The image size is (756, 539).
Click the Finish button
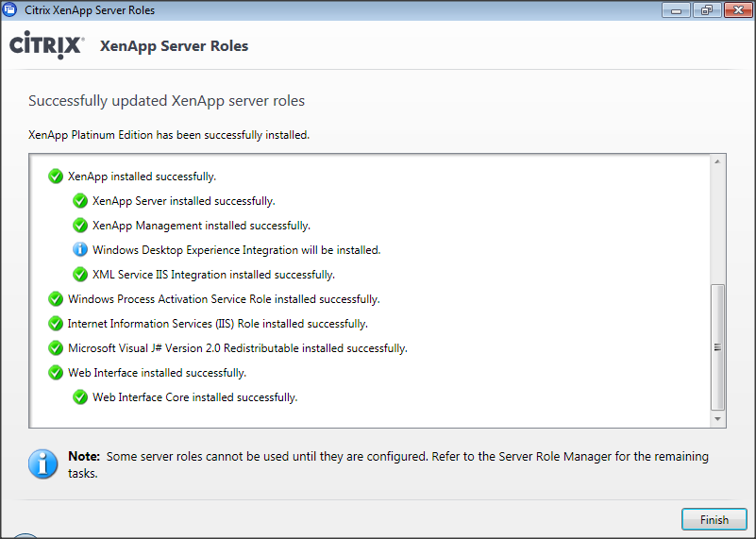(714, 519)
